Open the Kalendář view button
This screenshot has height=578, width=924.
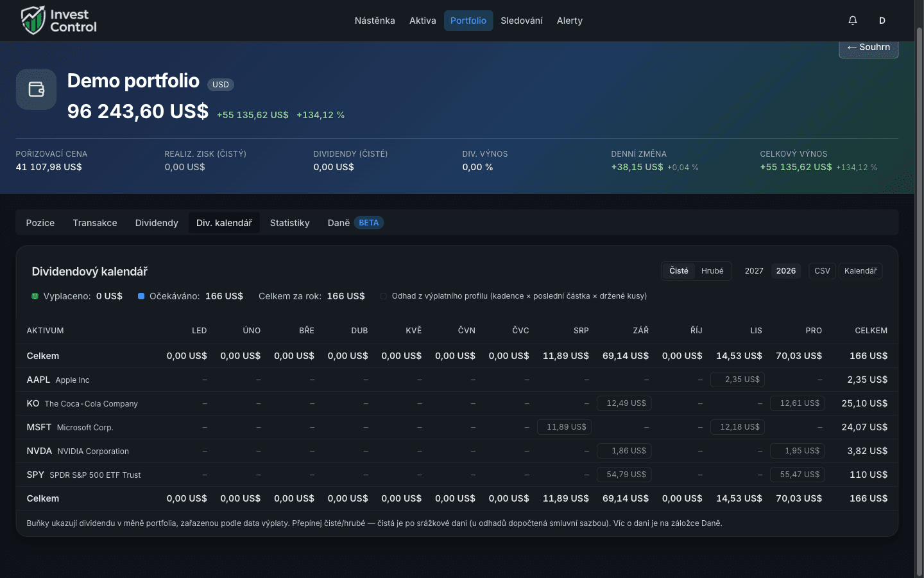coord(860,271)
